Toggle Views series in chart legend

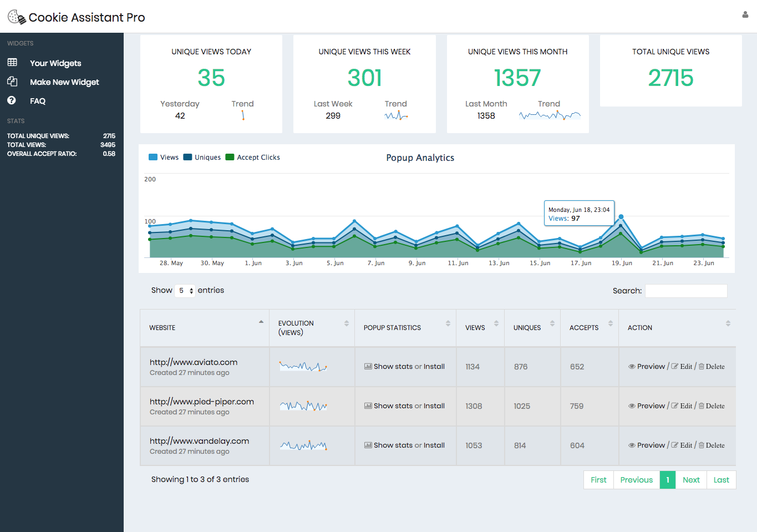[164, 158]
